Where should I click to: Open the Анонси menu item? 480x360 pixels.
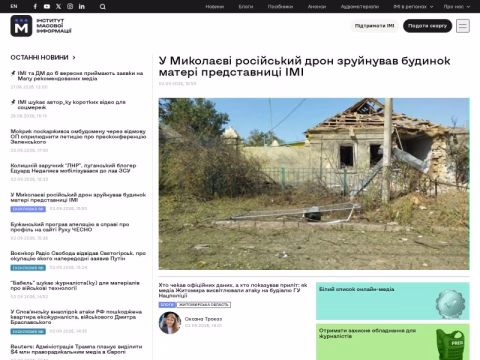tap(317, 7)
